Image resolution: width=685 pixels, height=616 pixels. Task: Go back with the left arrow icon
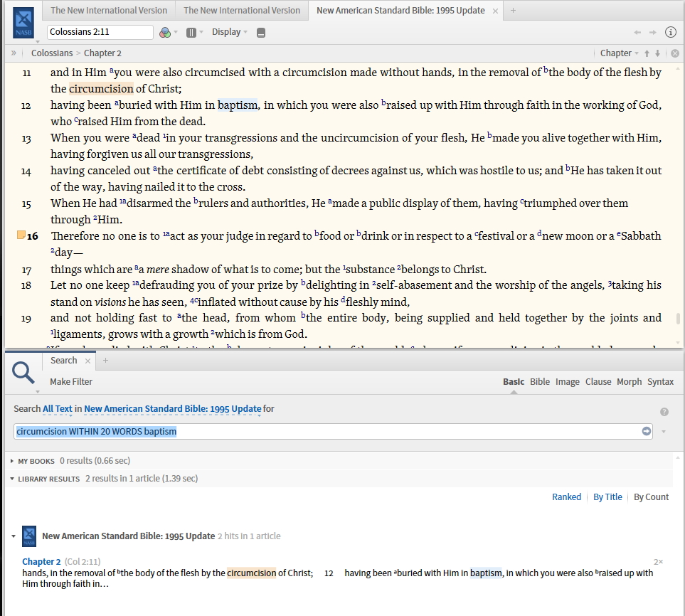637,32
